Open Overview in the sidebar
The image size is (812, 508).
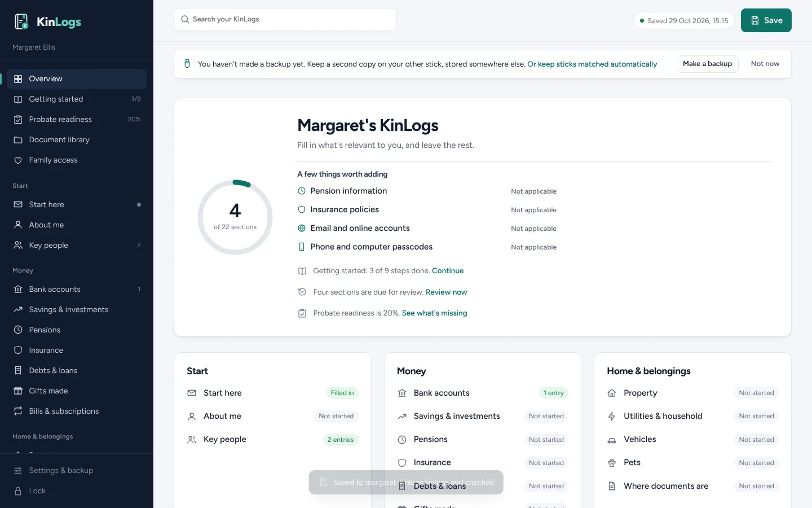coord(77,79)
